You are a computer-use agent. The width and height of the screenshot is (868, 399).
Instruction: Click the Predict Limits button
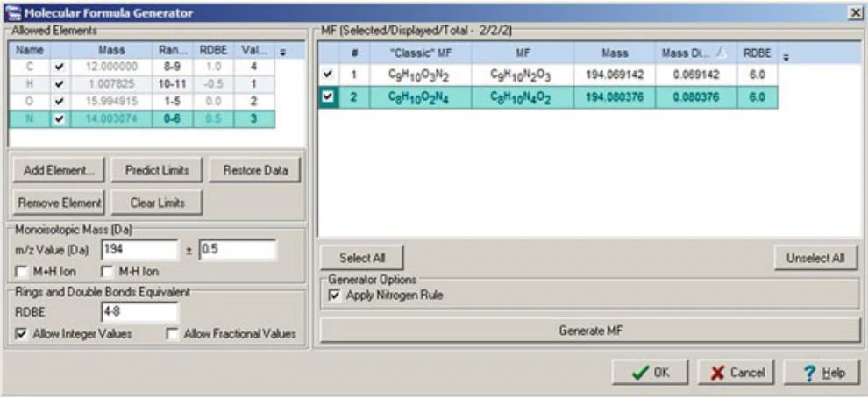pos(157,170)
